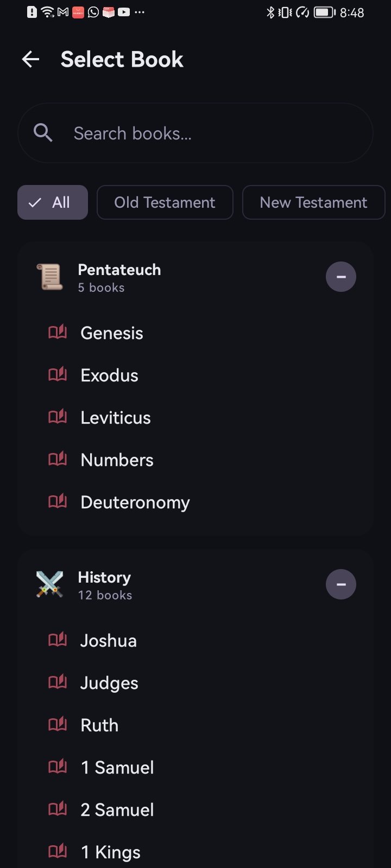Open the YouTube notification in status bar
This screenshot has height=868, width=391.
click(124, 12)
